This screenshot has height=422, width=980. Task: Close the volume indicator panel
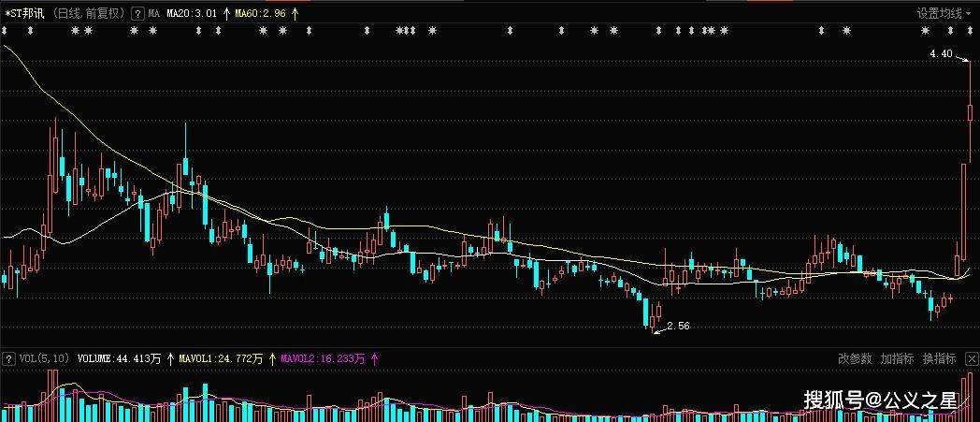point(972,359)
